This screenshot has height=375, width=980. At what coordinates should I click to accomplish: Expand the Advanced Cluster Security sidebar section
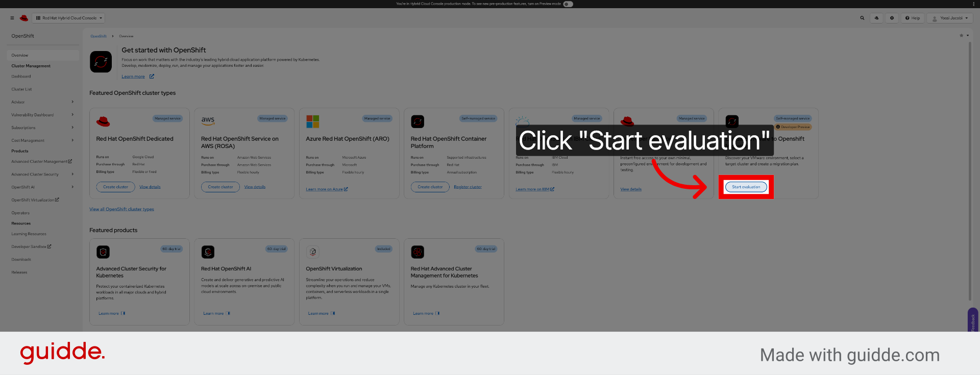pyautogui.click(x=43, y=174)
